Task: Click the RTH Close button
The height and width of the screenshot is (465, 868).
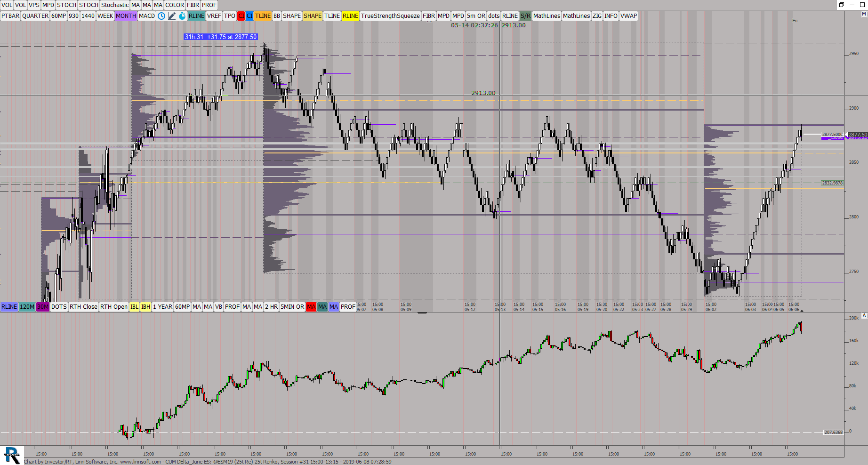Action: [83, 307]
